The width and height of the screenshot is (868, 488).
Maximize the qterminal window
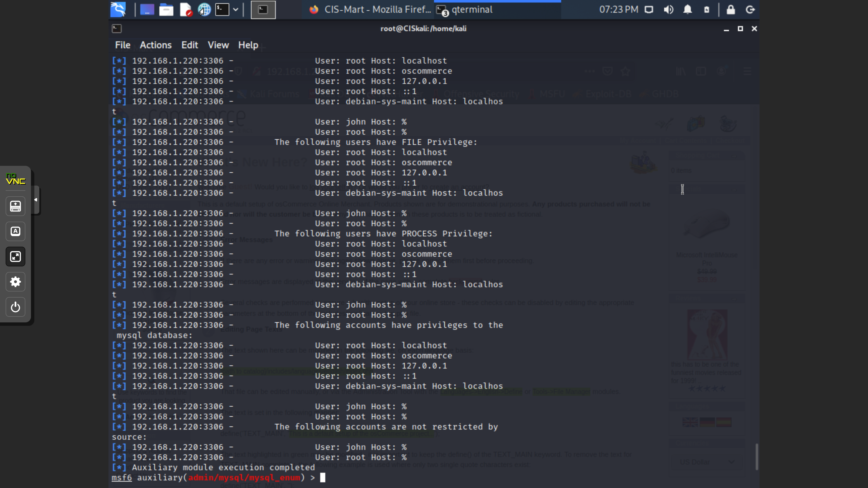[740, 29]
